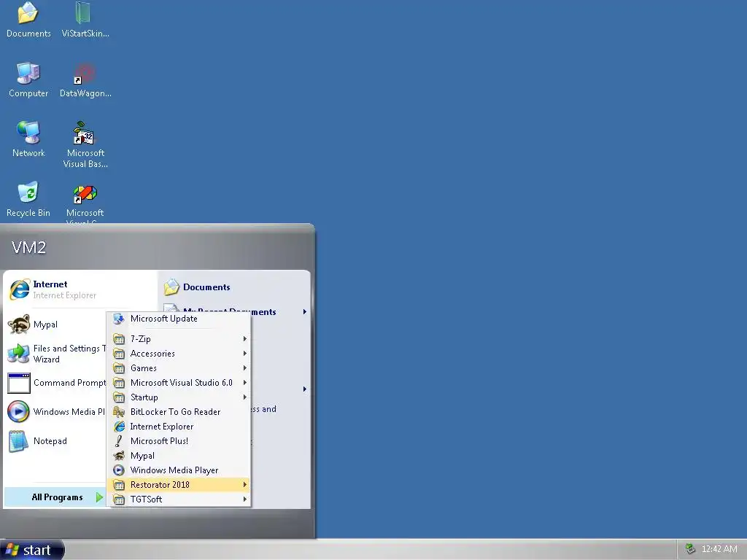Viewport: 747px width, 560px height.
Task: Launch Microsoft Plus! from programs
Action: (x=179, y=441)
